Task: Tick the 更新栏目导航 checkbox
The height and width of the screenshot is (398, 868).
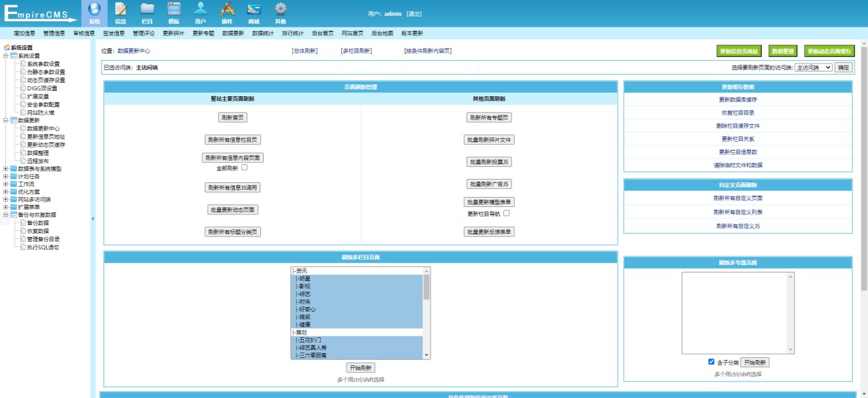Action: 506,214
